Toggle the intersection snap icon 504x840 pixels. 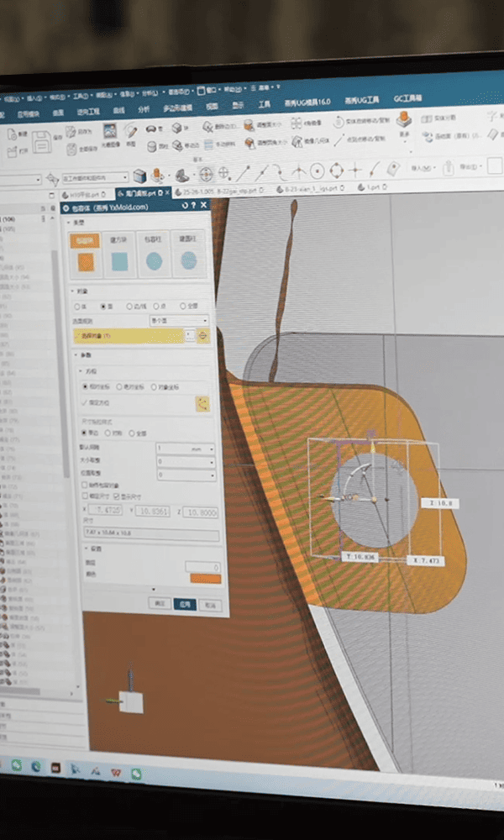pyautogui.click(x=298, y=172)
